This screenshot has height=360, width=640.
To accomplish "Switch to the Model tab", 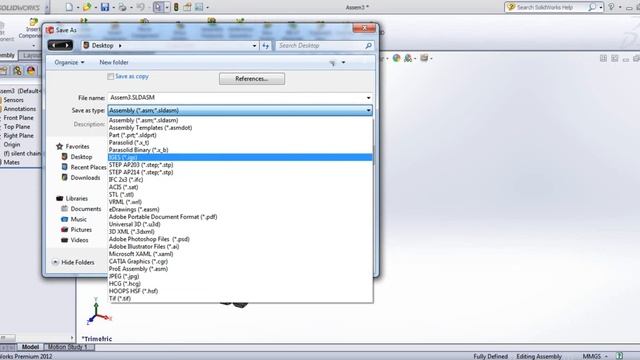I will (30, 347).
